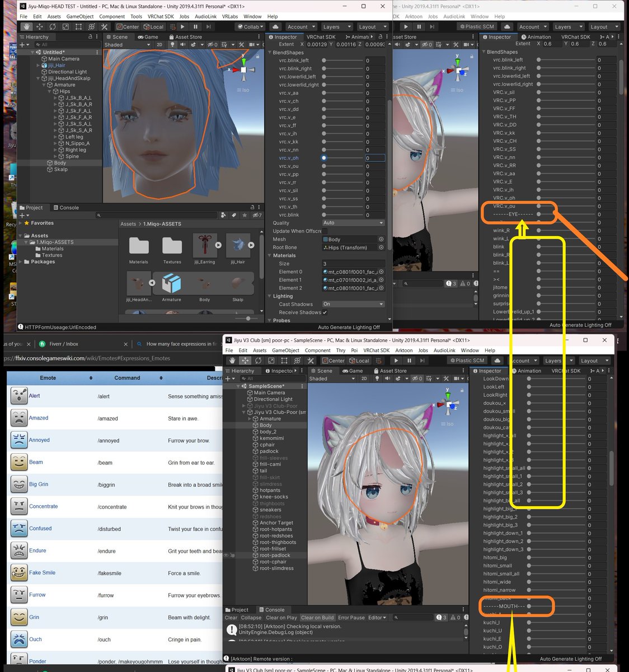Viewport: 629px width, 672px height.
Task: Pick Mesh object selector circle next to Body
Action: click(381, 239)
